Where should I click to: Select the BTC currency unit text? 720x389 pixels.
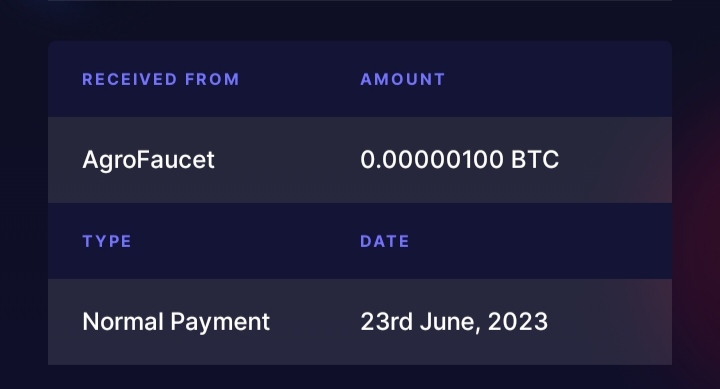click(535, 160)
